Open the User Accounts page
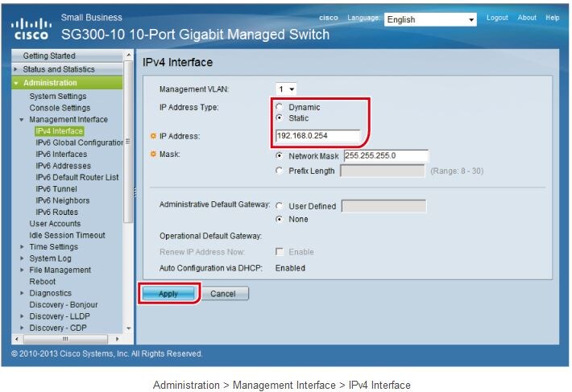Image resolution: width=572 pixels, height=392 pixels. 55,224
